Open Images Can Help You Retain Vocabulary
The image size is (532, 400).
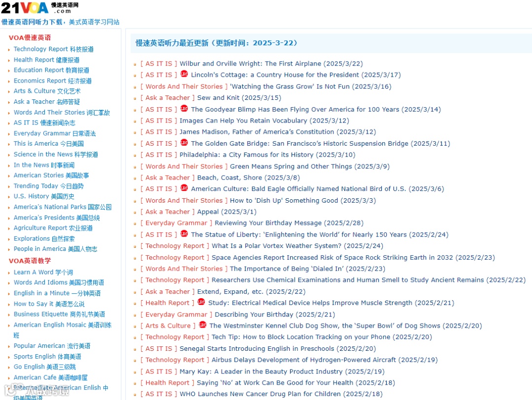[x=265, y=121]
